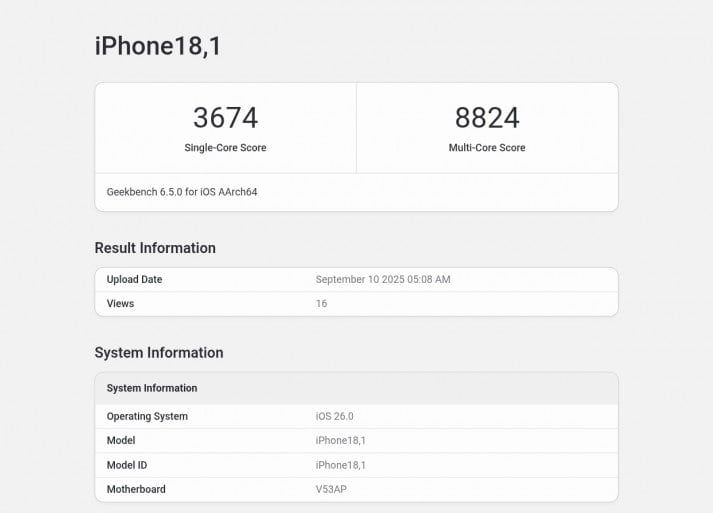Click the Upload Date label
Image resolution: width=713 pixels, height=513 pixels.
pyautogui.click(x=135, y=279)
